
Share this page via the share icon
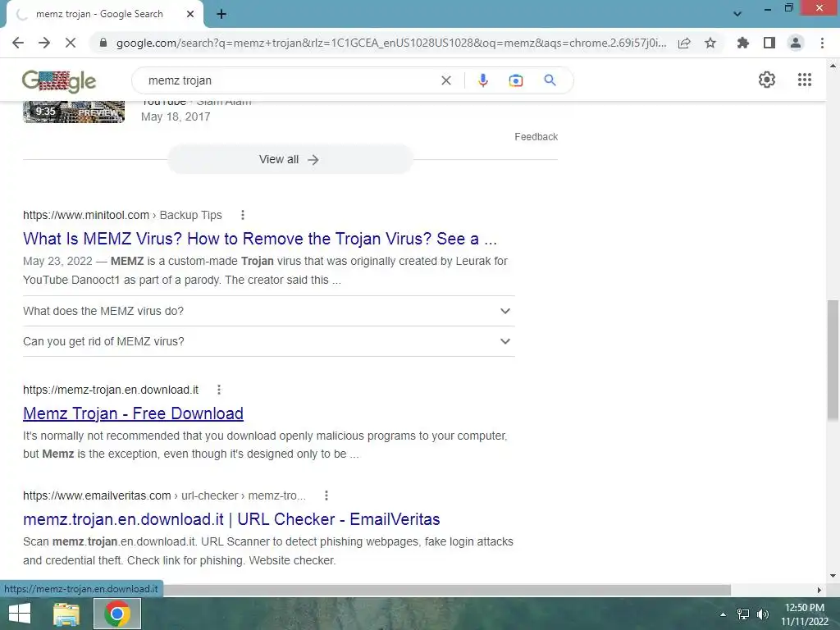684,43
